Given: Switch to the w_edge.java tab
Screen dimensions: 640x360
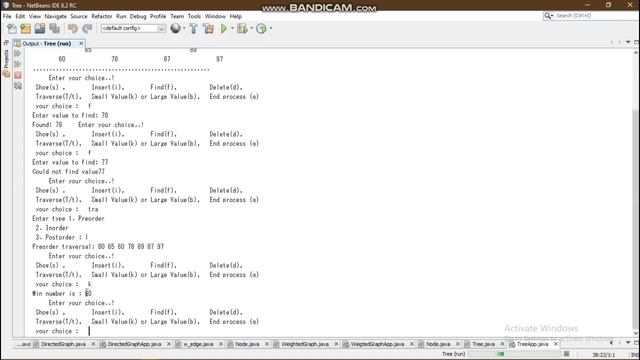Looking at the screenshot, I should pyautogui.click(x=198, y=344).
